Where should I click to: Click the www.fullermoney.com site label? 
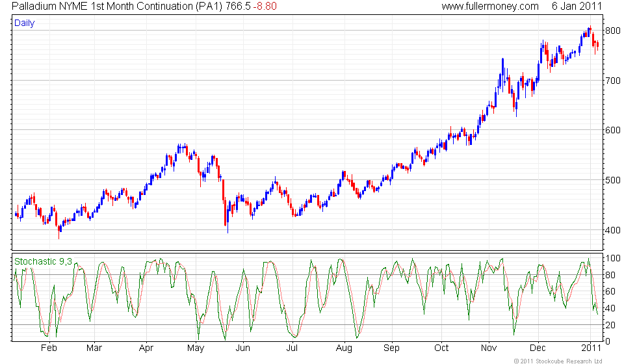tap(490, 6)
